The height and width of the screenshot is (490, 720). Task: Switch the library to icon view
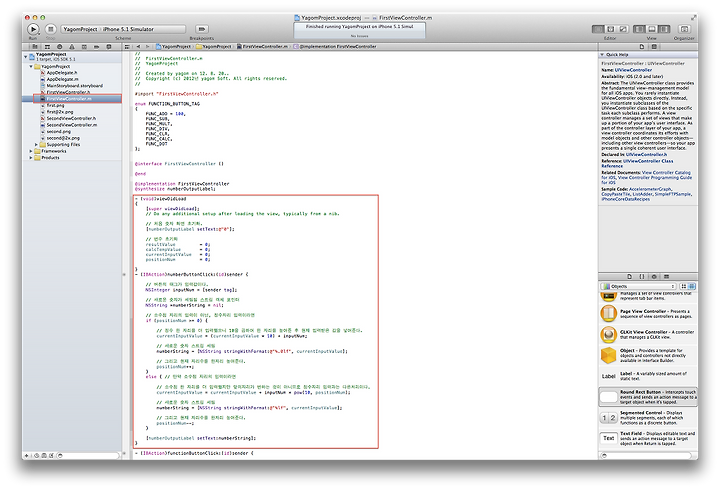coord(683,286)
